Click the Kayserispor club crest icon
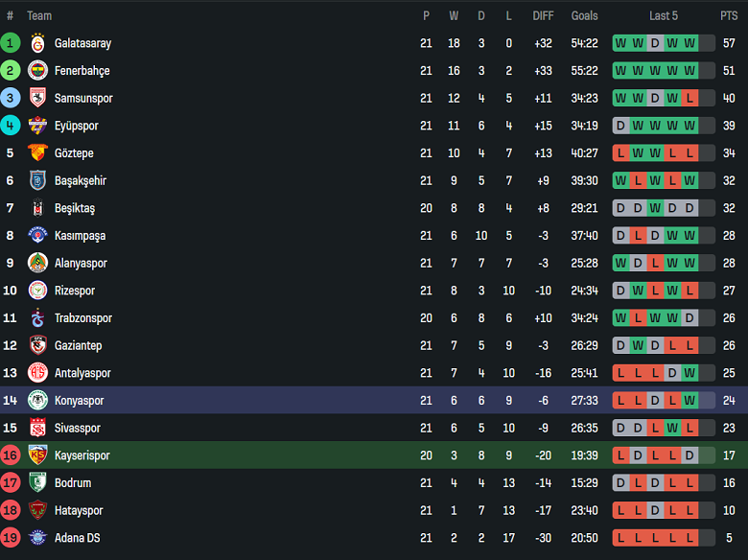 [x=37, y=455]
